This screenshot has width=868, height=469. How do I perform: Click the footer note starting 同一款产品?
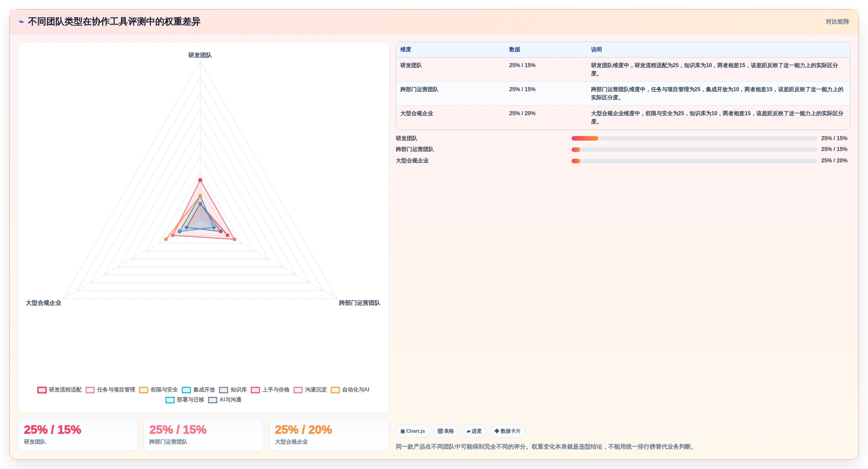coord(546,447)
